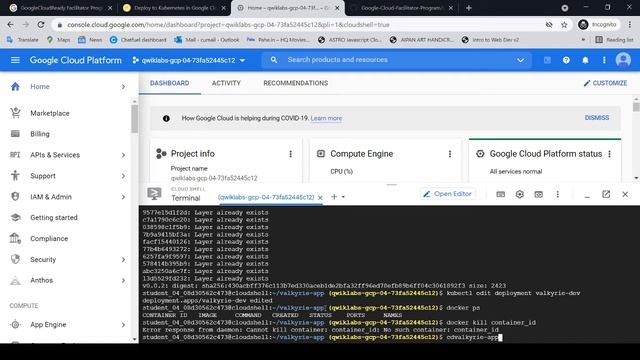Open the header three-dot settings menu

pyautogui.click(x=604, y=60)
